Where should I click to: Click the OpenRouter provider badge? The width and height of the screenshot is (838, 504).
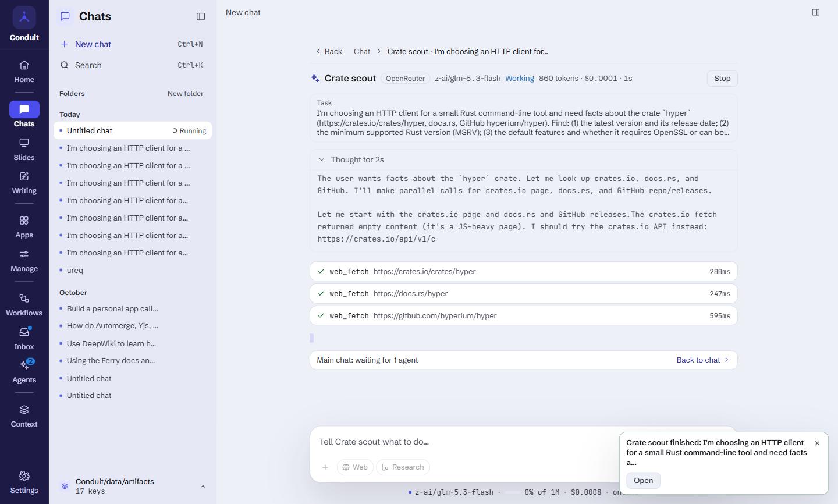(x=405, y=79)
